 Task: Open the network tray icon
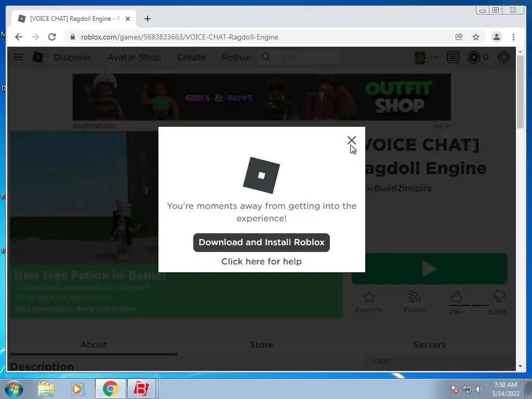pos(467,389)
